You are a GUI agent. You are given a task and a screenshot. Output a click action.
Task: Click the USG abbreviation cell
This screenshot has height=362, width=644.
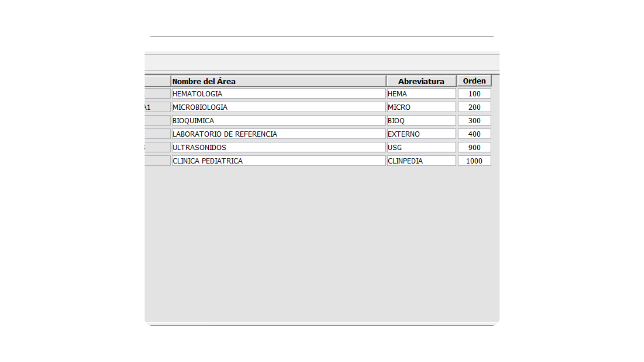pyautogui.click(x=421, y=147)
